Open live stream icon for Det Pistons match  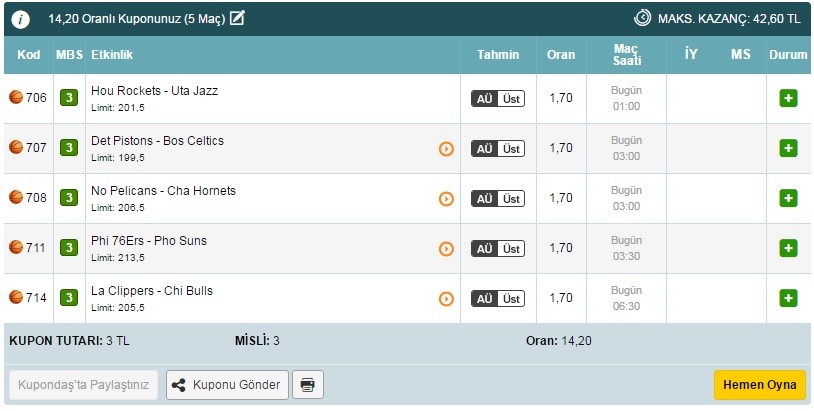point(446,149)
